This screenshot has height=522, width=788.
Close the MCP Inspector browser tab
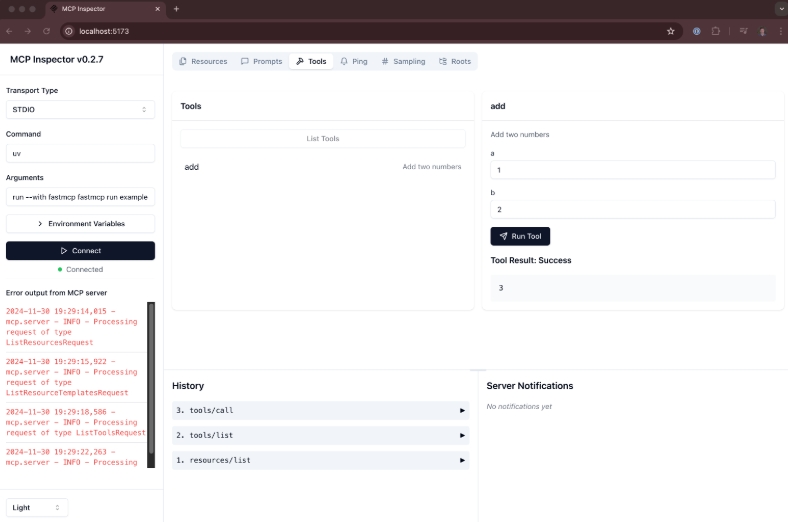[x=158, y=8]
